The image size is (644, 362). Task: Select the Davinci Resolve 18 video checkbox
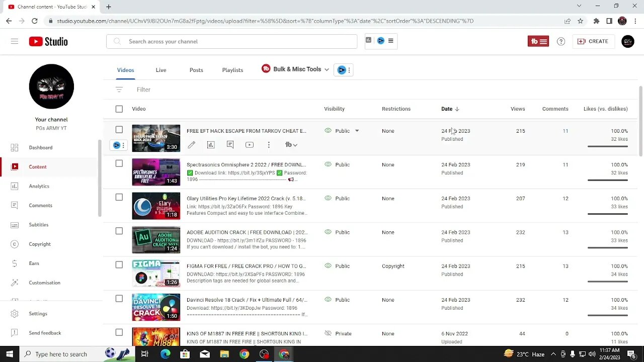(x=119, y=299)
